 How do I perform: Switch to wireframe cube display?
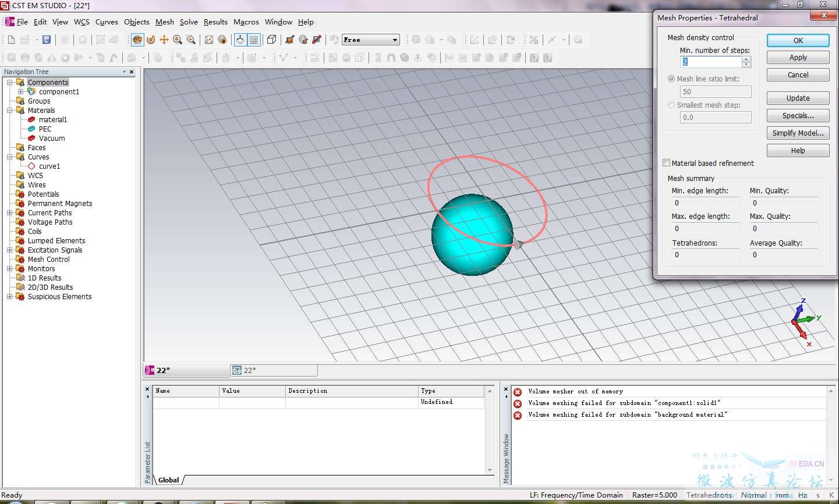point(271,40)
